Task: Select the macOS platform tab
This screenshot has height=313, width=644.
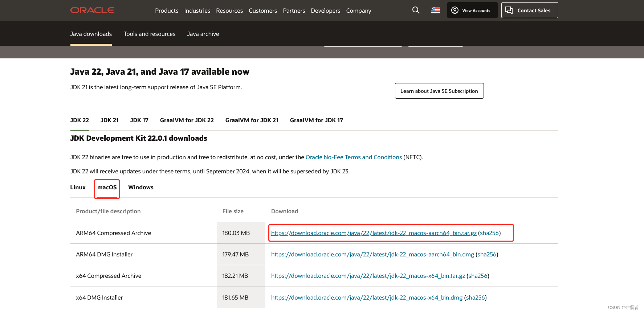Action: pos(107,187)
